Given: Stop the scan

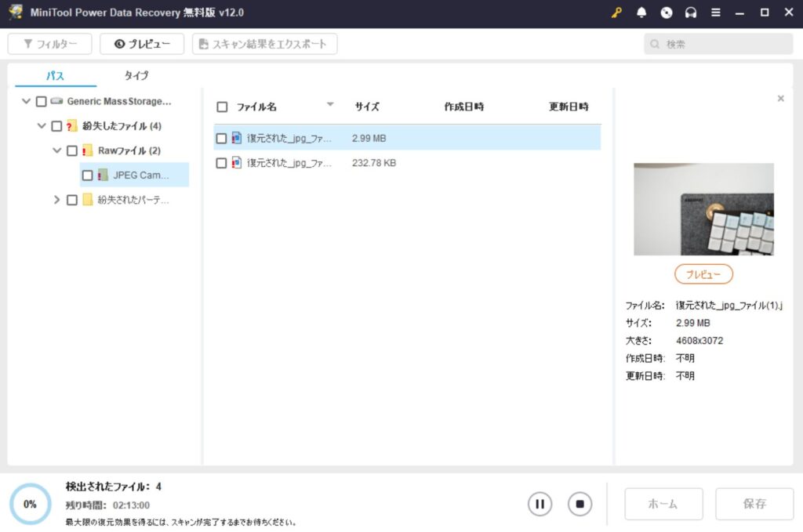Looking at the screenshot, I should tap(580, 504).
